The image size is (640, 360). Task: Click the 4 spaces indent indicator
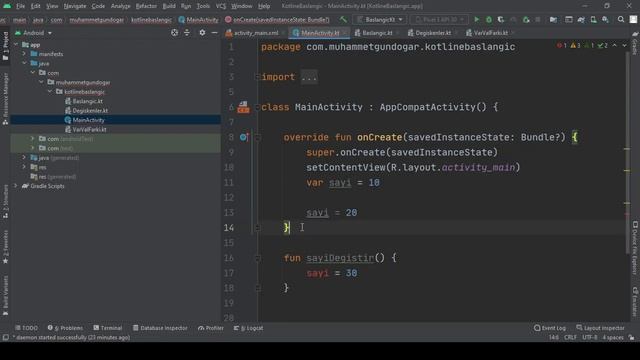[613, 338]
